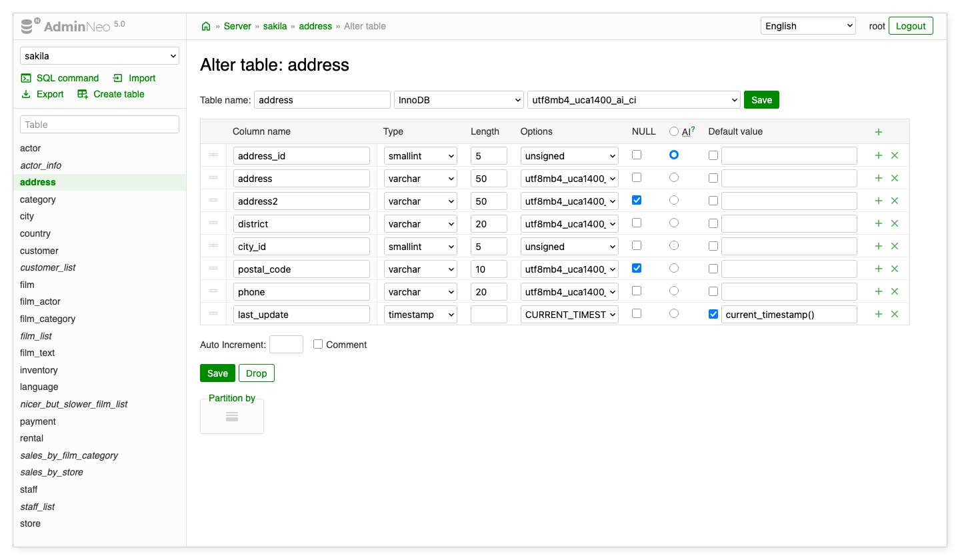Click the Logout button
960x560 pixels.
tap(910, 26)
